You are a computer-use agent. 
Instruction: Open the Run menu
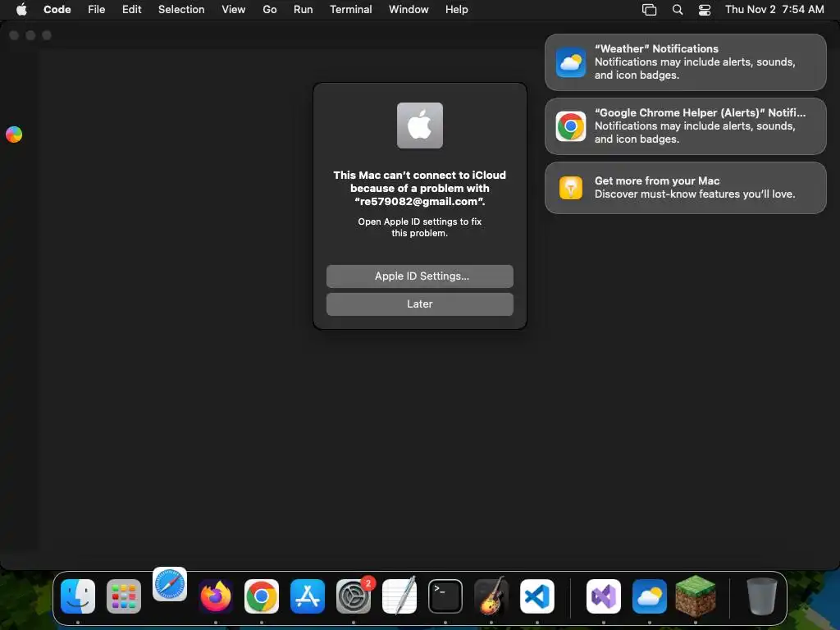[x=304, y=10]
